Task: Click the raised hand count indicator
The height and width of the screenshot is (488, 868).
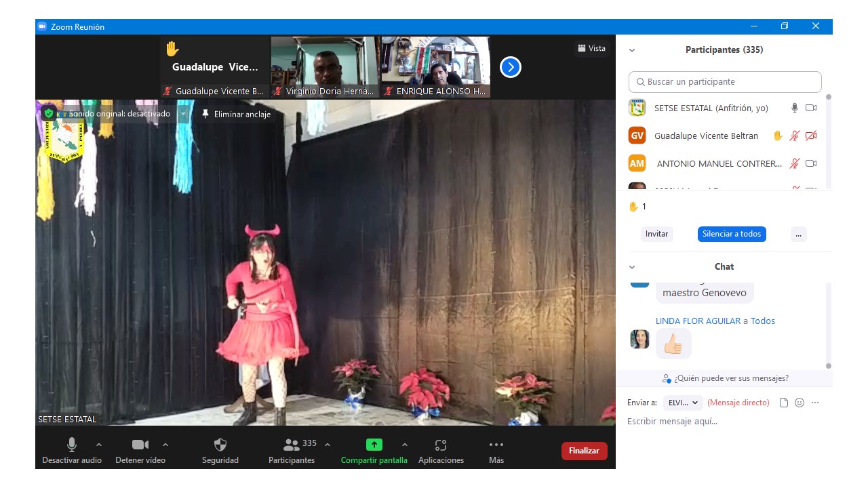Action: [x=637, y=207]
